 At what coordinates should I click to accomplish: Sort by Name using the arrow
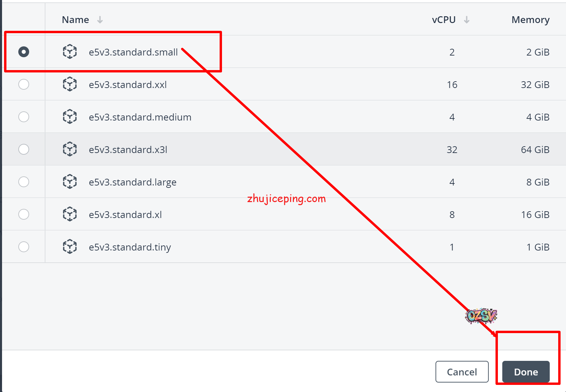point(100,20)
